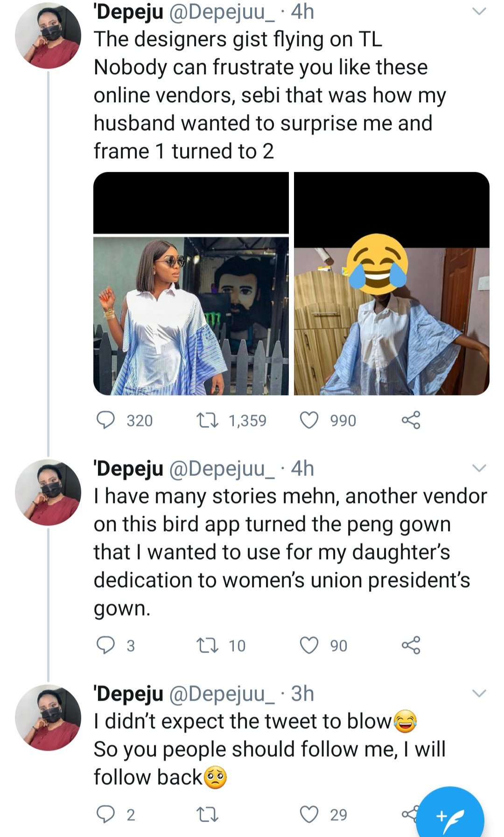Retweet the tweet with 1,359 retweets
Screen dimensions: 504x837
pos(207,420)
